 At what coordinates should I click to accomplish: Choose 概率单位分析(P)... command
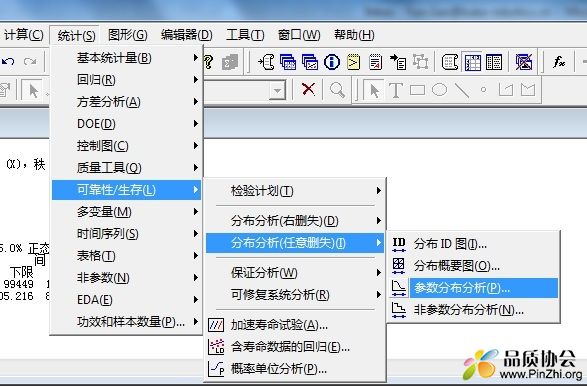click(295, 369)
